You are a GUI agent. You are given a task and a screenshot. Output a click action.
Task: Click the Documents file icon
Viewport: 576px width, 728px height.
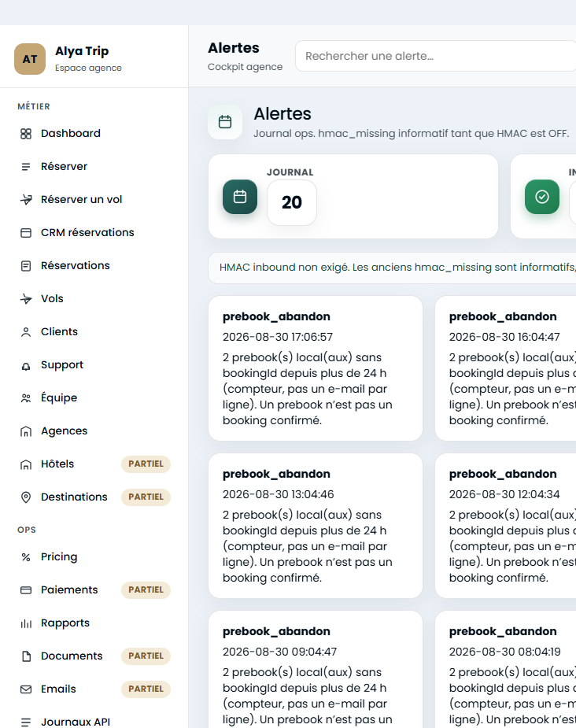point(26,656)
